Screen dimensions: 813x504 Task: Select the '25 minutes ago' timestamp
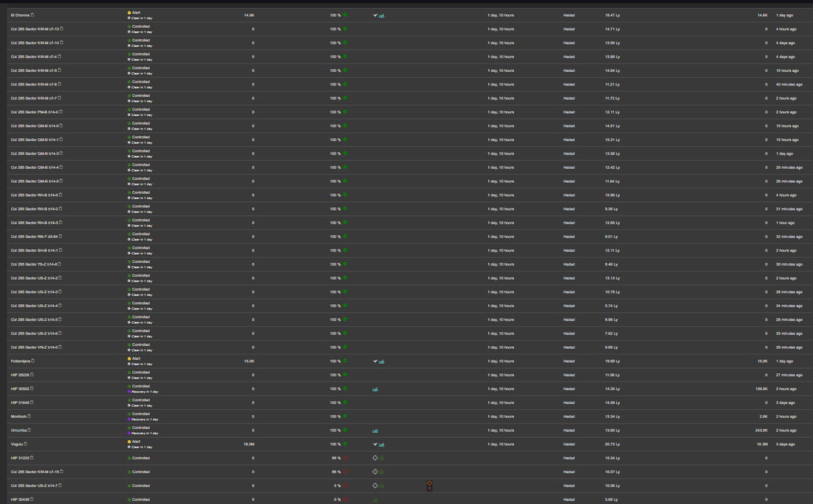click(789, 167)
